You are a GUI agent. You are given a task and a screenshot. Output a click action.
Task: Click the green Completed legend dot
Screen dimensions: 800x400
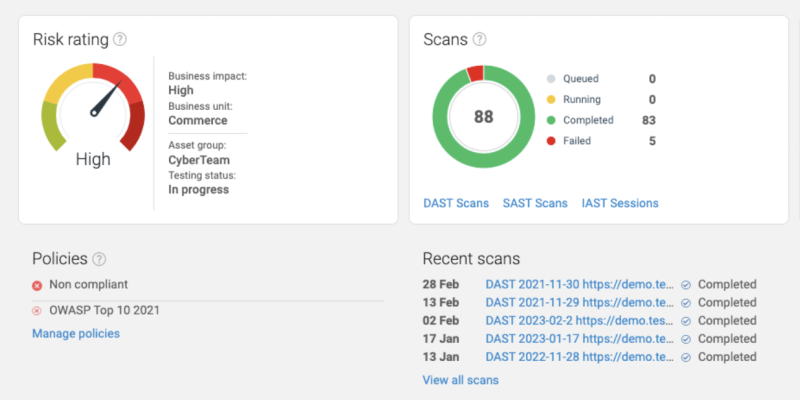click(x=550, y=120)
